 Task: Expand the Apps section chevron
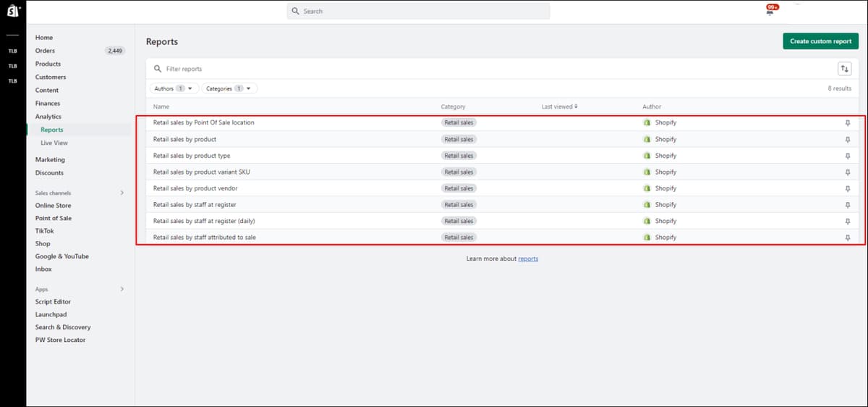122,289
